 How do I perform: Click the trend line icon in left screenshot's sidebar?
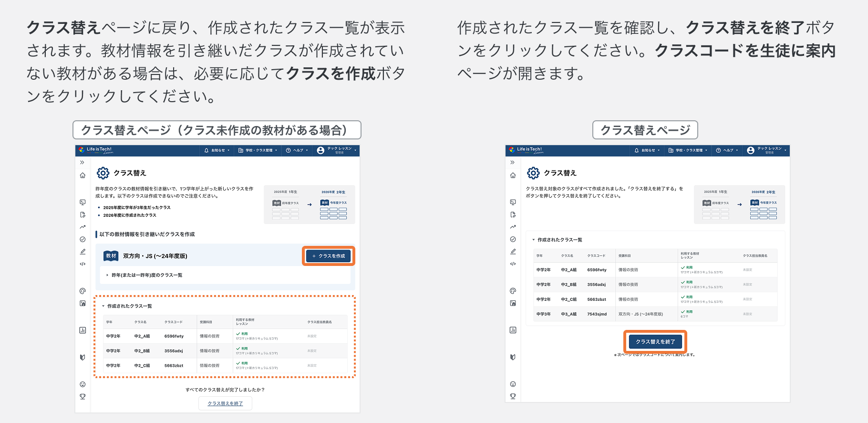83,227
